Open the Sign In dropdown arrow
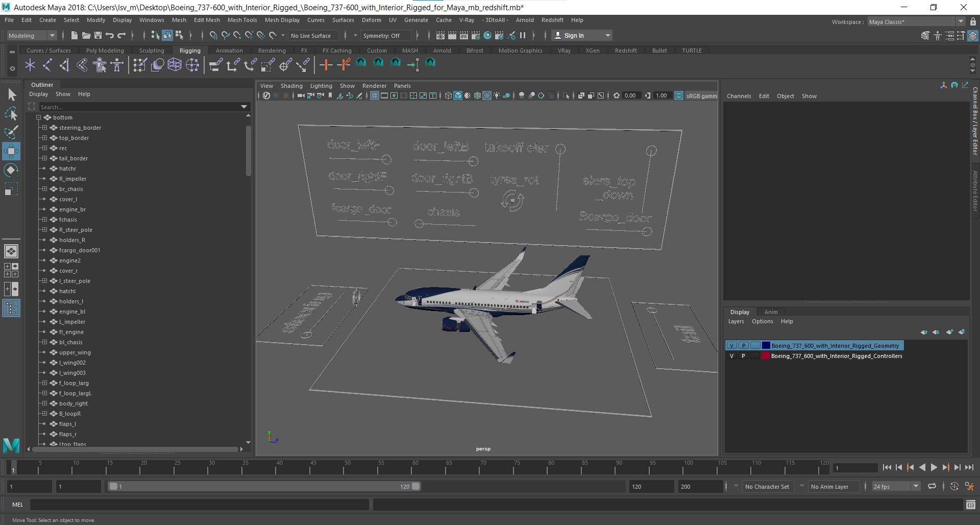Screen dimensions: 980x525 (607, 35)
